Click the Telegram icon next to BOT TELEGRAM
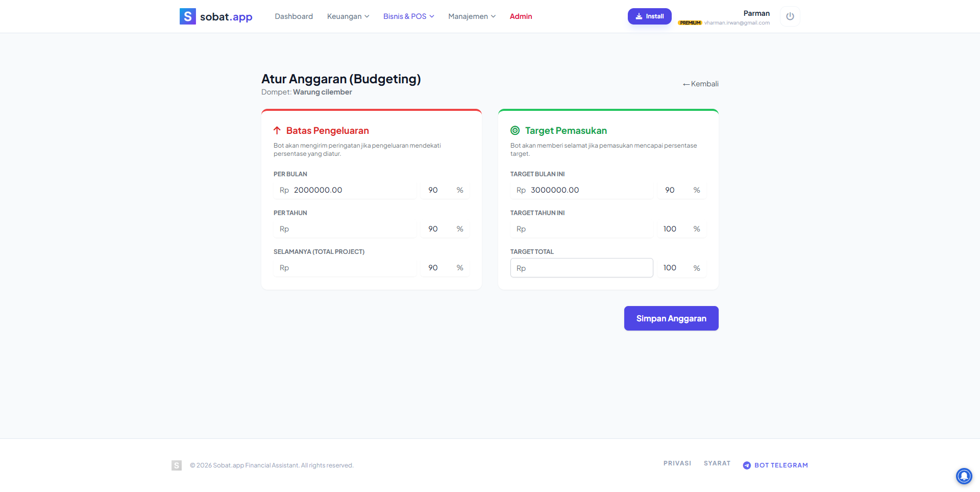This screenshot has width=980, height=492. [747, 465]
